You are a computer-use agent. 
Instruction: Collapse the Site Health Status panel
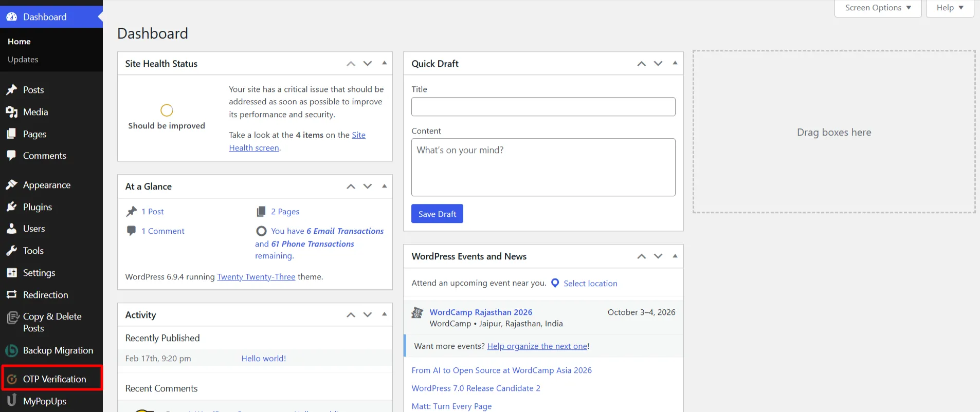tap(385, 63)
